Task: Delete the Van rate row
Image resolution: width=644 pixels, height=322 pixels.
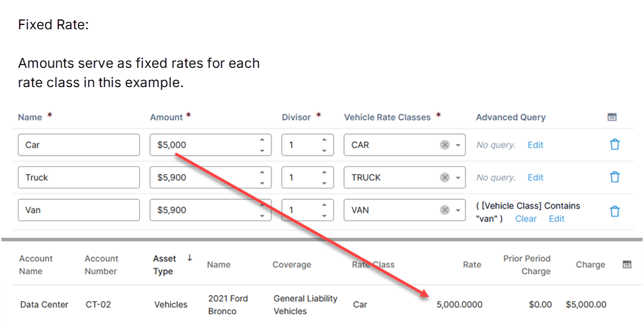Action: [614, 211]
